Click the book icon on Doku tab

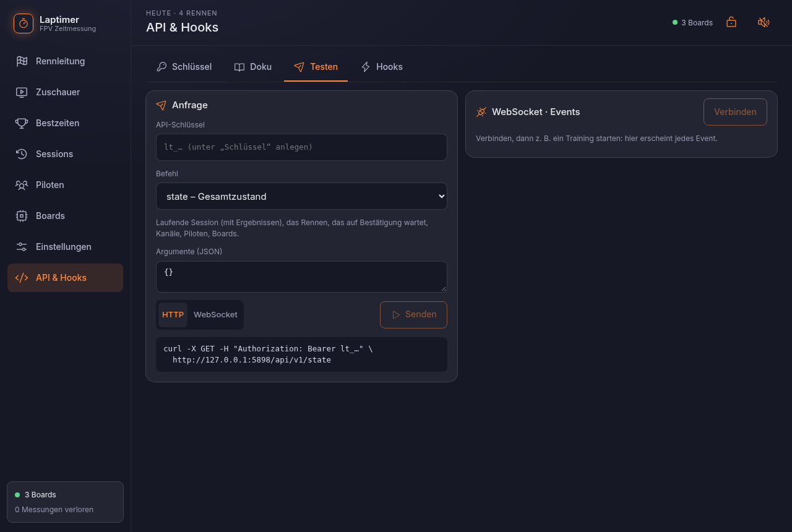click(239, 67)
